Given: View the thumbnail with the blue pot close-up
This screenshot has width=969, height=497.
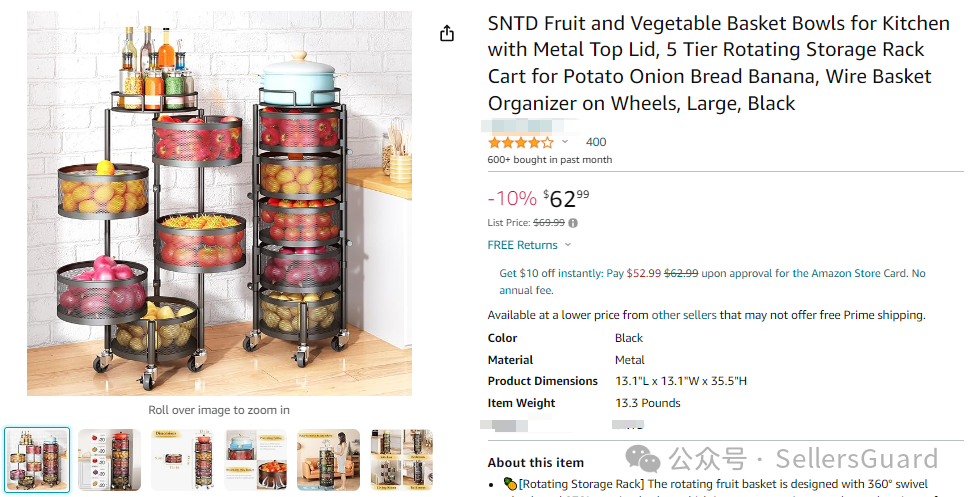Looking at the screenshot, I should pos(255,460).
